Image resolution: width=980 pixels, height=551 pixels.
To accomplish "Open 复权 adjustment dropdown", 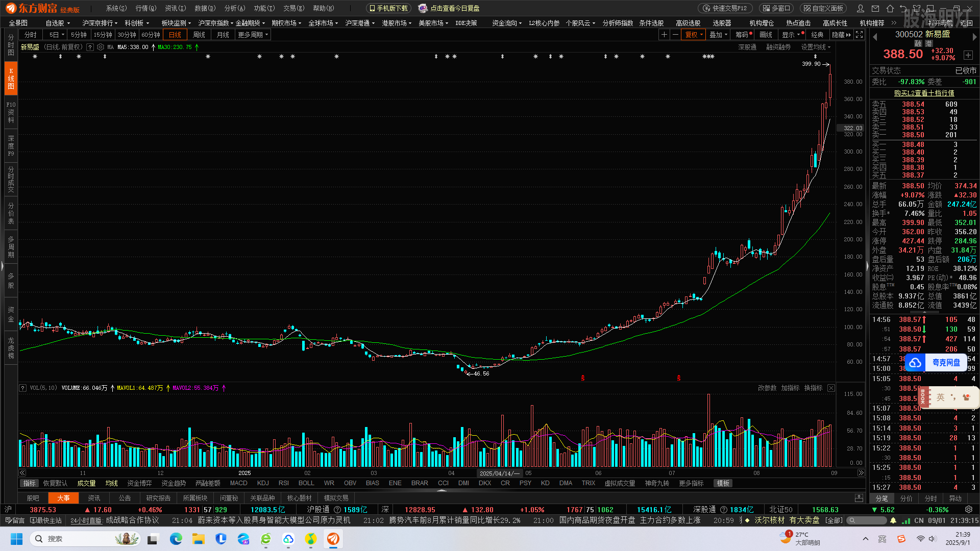I will (x=694, y=35).
